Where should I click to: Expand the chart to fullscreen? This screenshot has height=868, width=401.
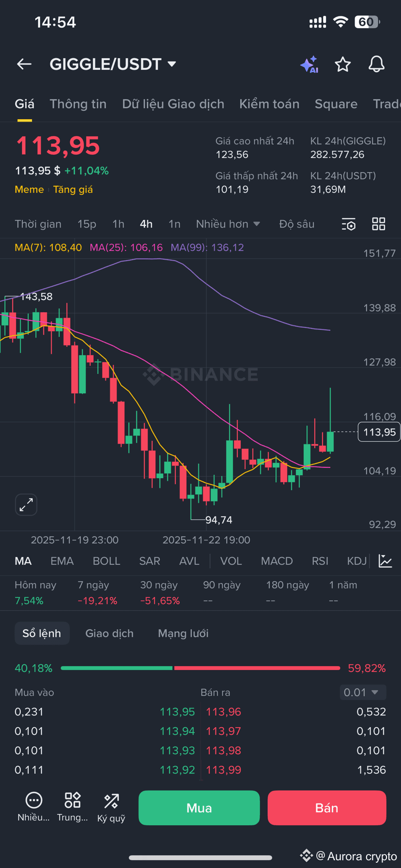[26, 505]
